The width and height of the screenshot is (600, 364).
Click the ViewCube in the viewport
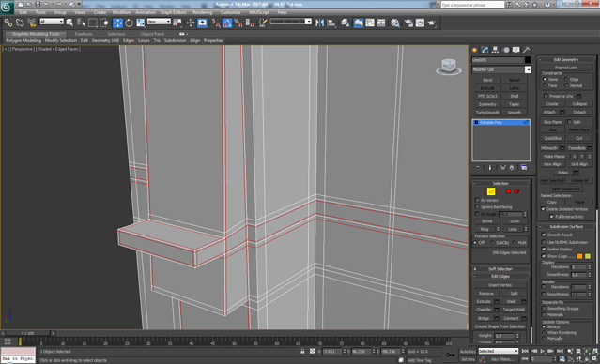click(449, 67)
